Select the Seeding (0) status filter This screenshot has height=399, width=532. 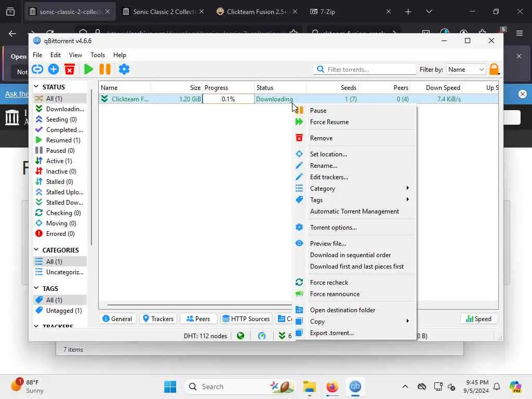click(60, 119)
